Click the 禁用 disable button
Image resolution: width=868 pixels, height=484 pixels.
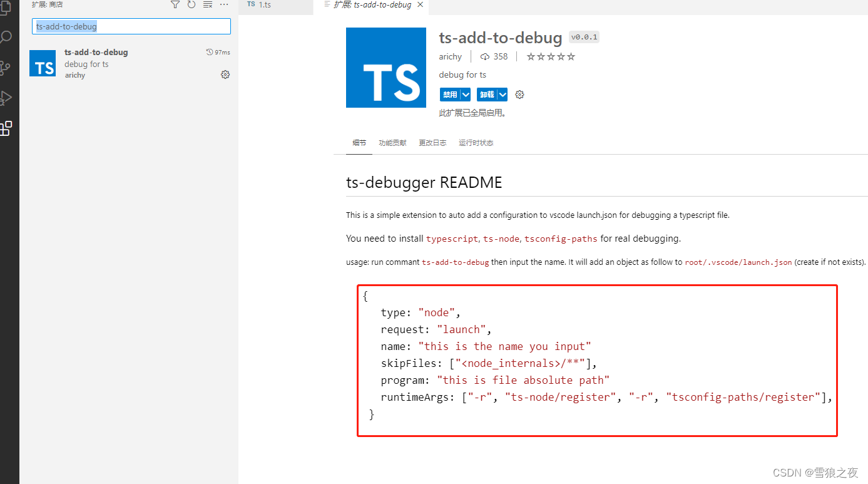pos(451,94)
